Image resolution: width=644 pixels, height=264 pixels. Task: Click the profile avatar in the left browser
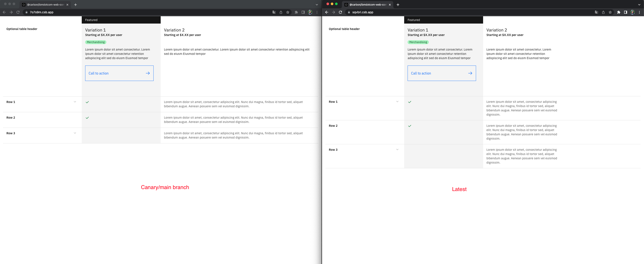coord(310,12)
